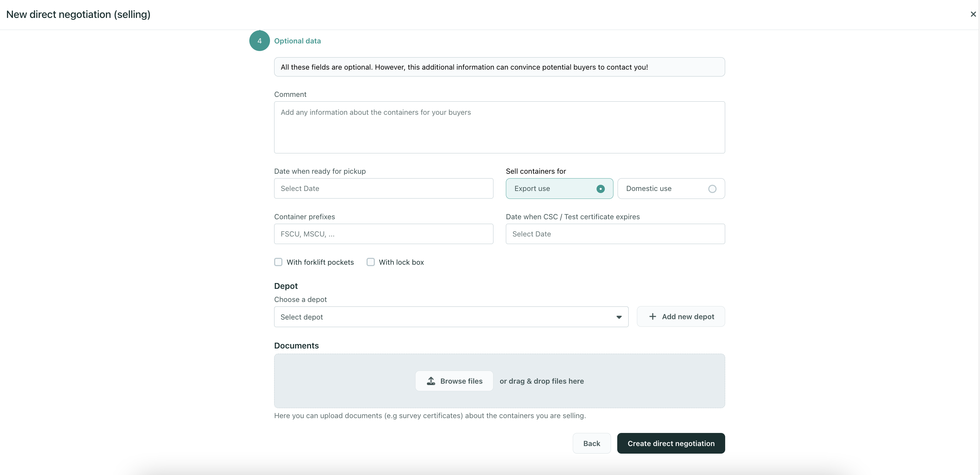Select Domestic use radio option
Screen dimensions: 980x475
[671, 189]
